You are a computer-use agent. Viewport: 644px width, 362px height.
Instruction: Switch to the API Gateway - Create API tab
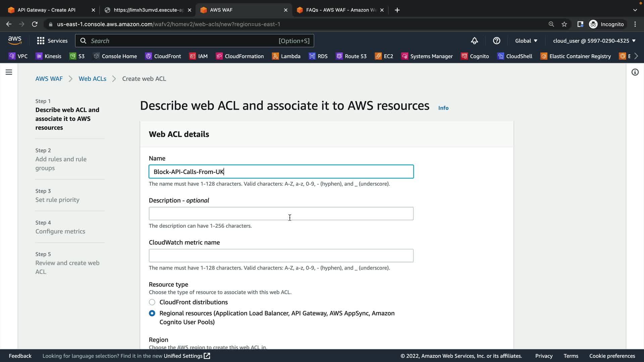click(x=47, y=10)
